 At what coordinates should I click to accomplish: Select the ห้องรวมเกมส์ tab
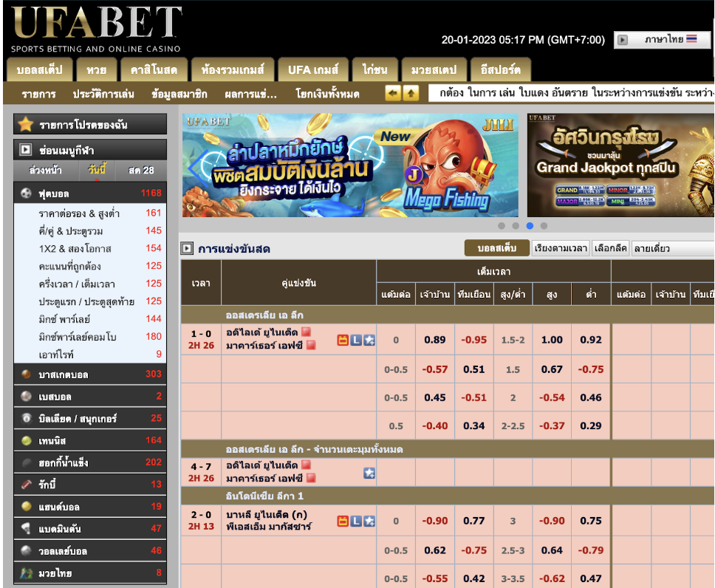tap(233, 69)
